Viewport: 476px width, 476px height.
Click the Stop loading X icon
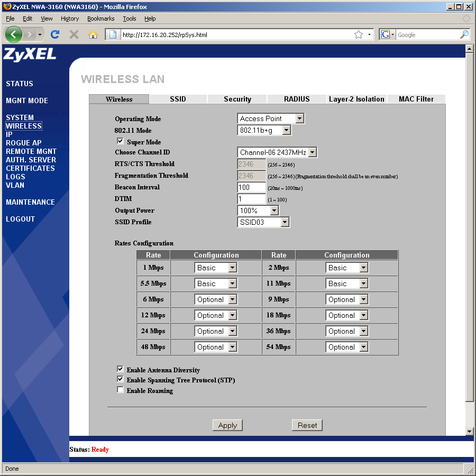pos(74,34)
